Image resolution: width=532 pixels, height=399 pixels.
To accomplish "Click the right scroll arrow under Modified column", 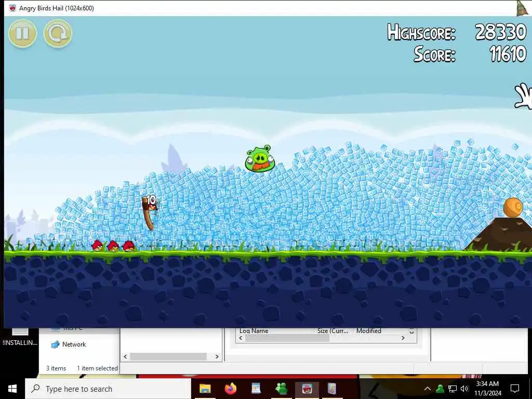I will pyautogui.click(x=403, y=338).
